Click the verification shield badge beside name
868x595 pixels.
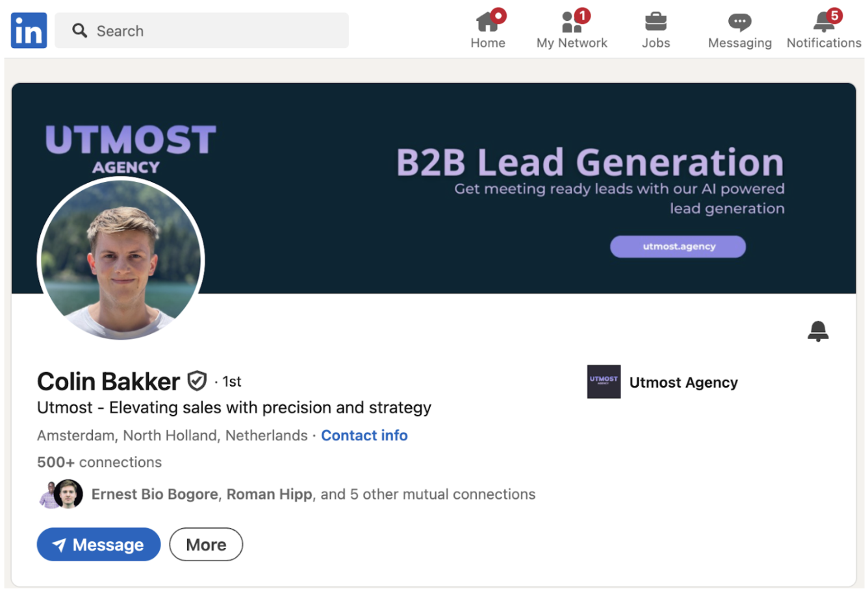point(197,381)
